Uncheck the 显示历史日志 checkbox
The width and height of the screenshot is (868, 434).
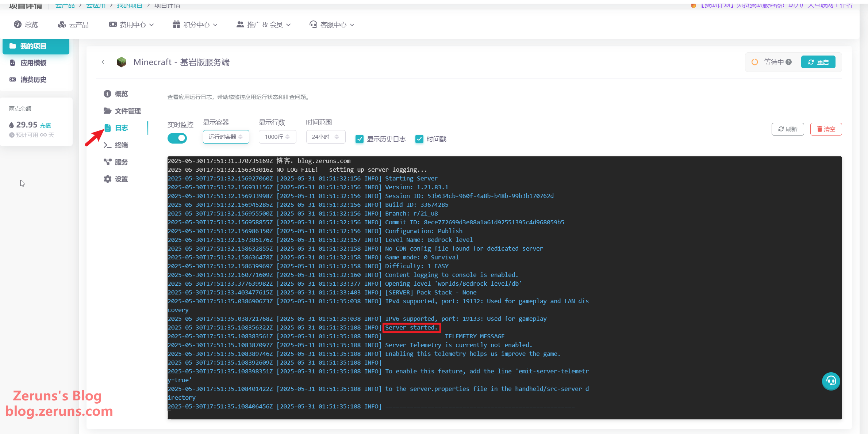pos(360,139)
